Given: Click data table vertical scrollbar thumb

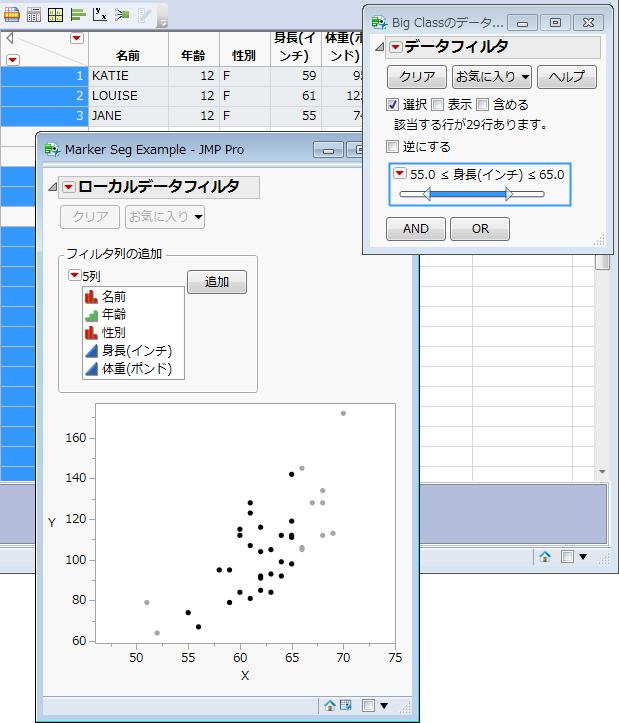Looking at the screenshot, I should click(602, 262).
